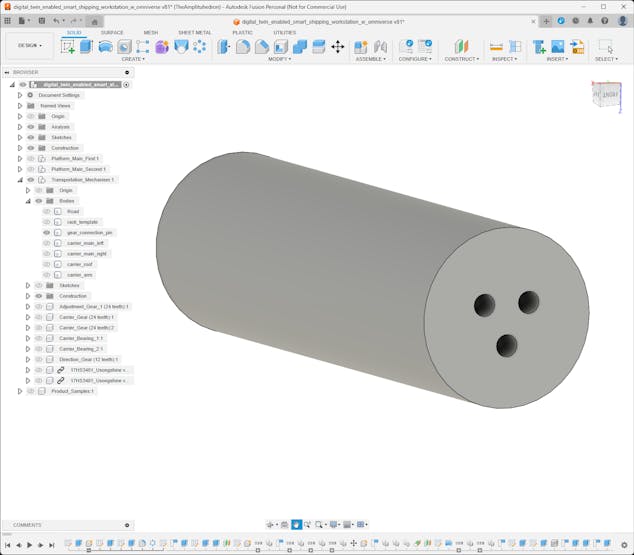
Task: Expand the Product_Samples:1 component
Action: pyautogui.click(x=19, y=391)
